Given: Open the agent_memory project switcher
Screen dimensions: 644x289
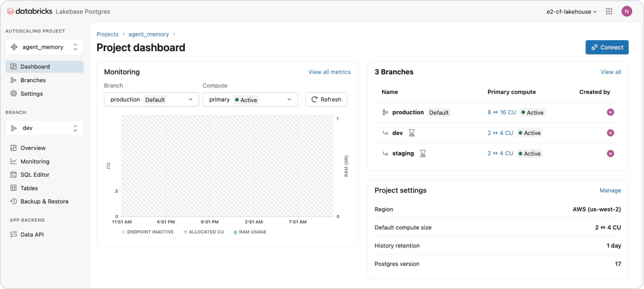Looking at the screenshot, I should coord(44,47).
